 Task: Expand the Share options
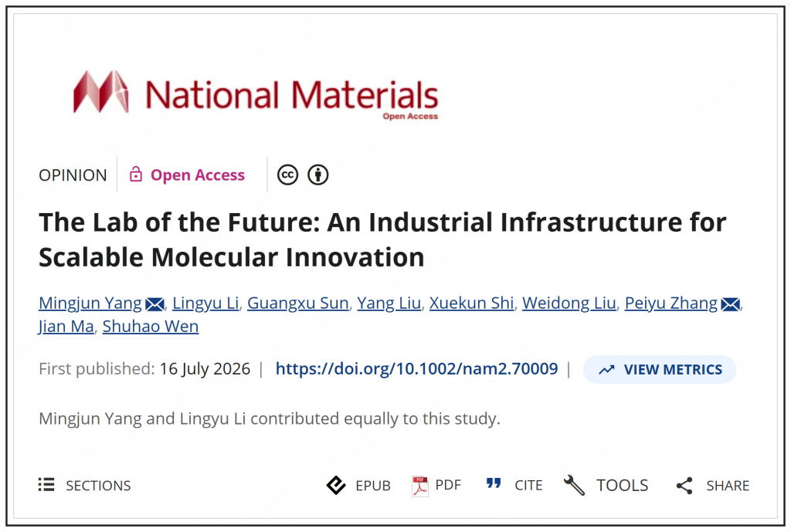point(684,486)
